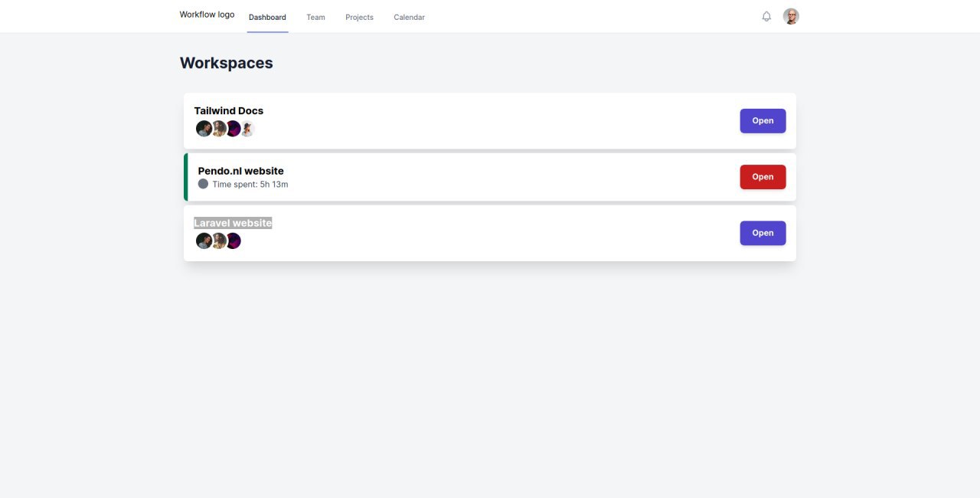The width and height of the screenshot is (980, 498).
Task: Click the red Open button for Pendo.nl website
Action: (763, 177)
